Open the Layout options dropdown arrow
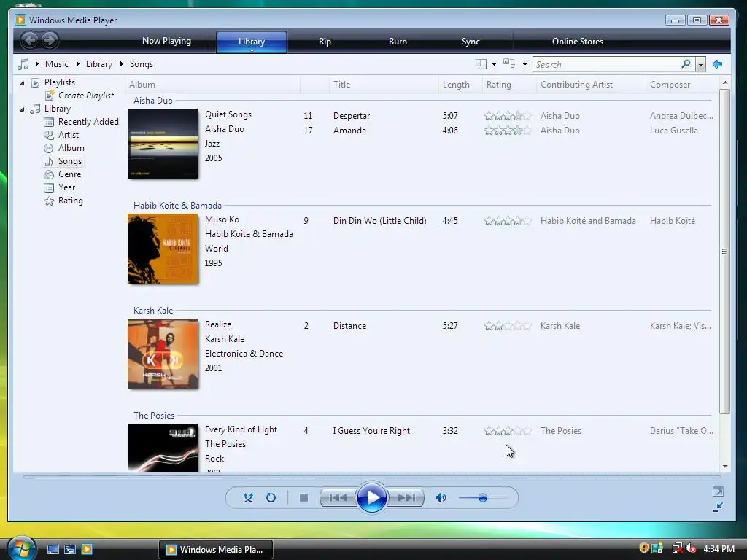The height and width of the screenshot is (560, 747). (x=494, y=64)
